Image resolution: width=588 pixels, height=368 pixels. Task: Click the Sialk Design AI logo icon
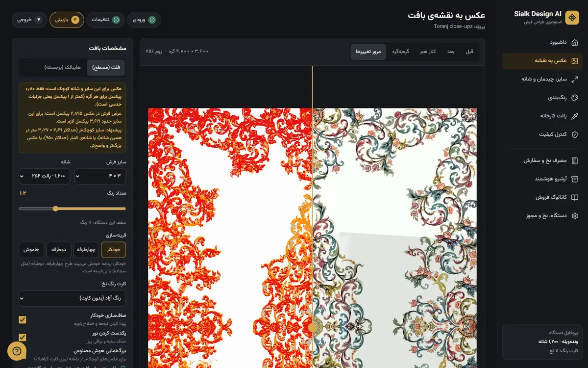pyautogui.click(x=572, y=18)
